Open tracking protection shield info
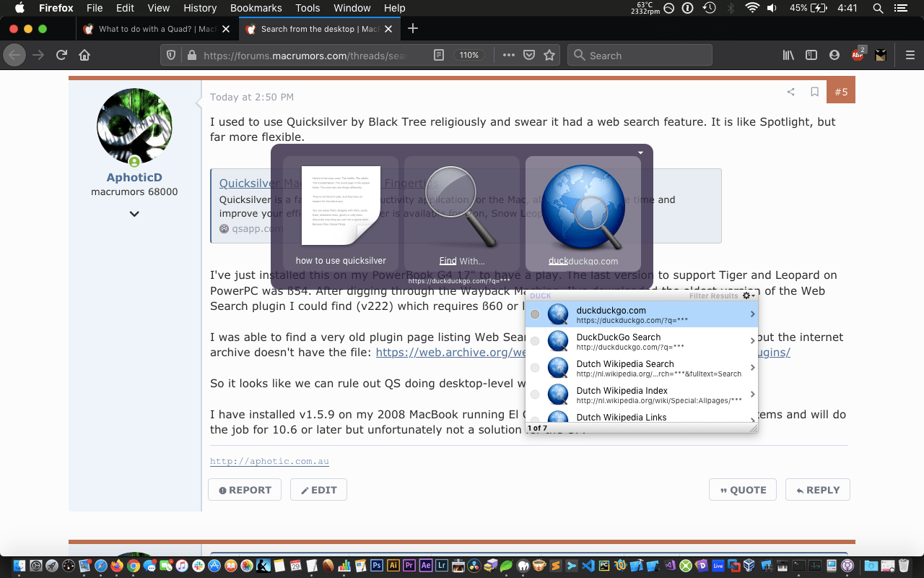This screenshot has width=924, height=578. [172, 55]
